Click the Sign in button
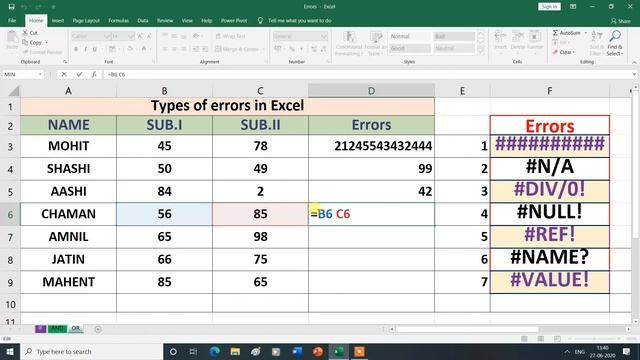The image size is (640, 360). tap(549, 7)
